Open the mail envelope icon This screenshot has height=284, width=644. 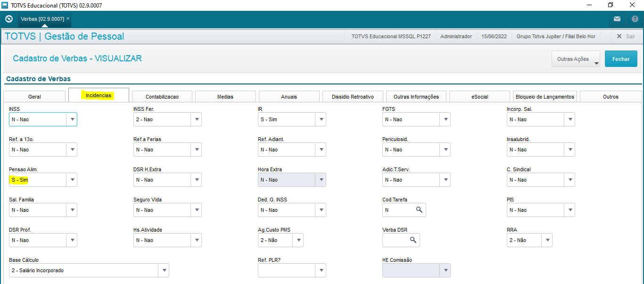pos(617,19)
